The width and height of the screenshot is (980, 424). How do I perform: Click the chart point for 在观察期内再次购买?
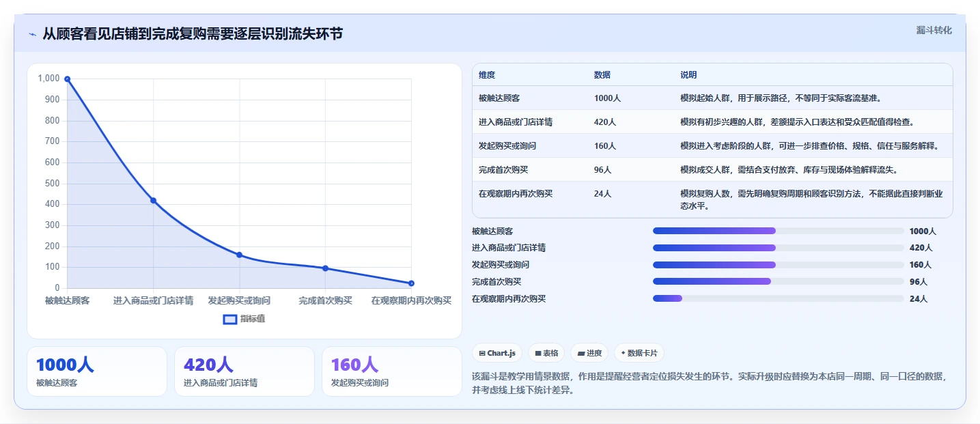pyautogui.click(x=411, y=283)
